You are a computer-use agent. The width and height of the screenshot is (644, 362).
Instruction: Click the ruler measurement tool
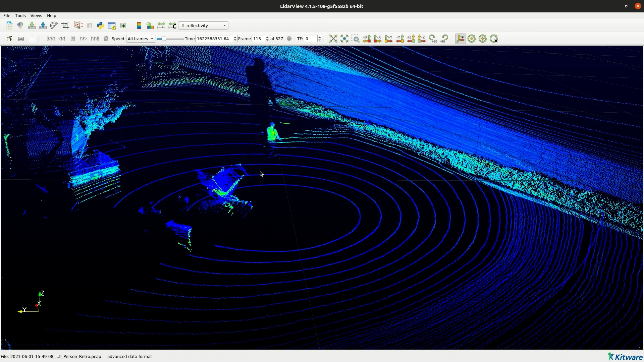(x=21, y=39)
